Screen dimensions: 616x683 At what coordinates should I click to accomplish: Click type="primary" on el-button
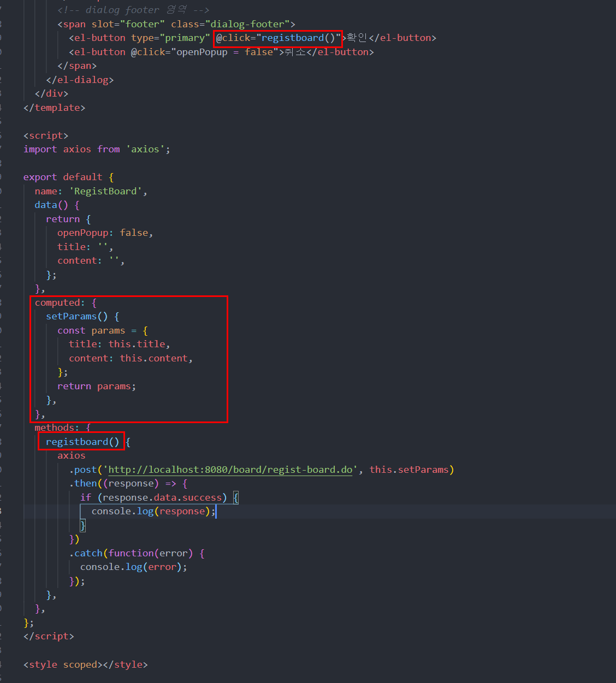(170, 38)
